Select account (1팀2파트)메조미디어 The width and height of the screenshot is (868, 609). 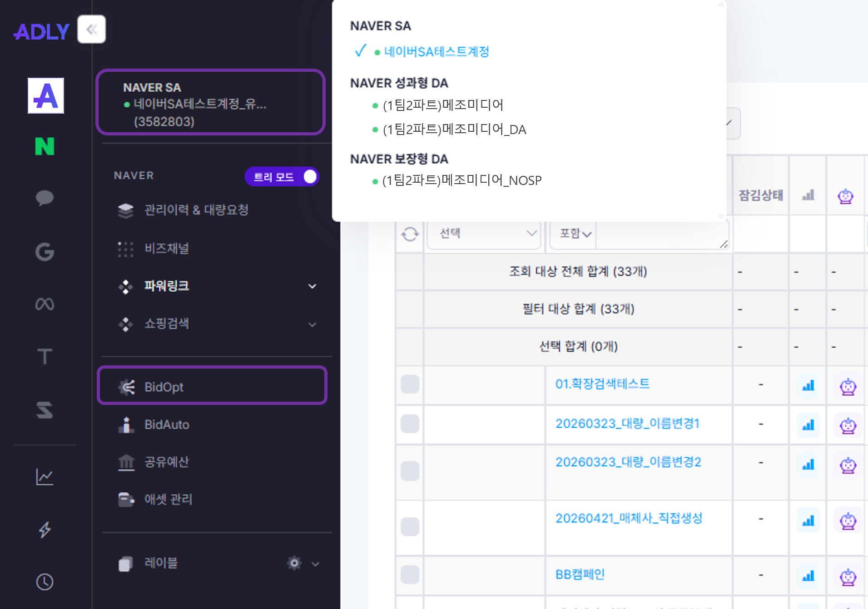click(443, 105)
